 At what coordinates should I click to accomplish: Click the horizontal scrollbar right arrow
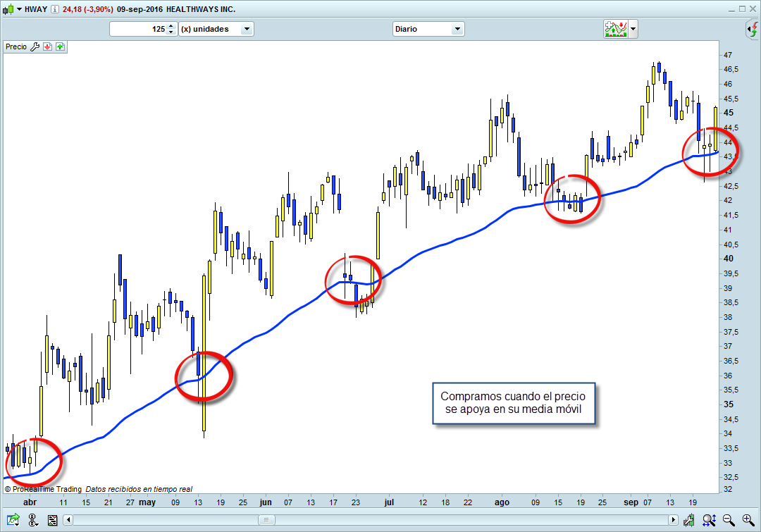674,520
